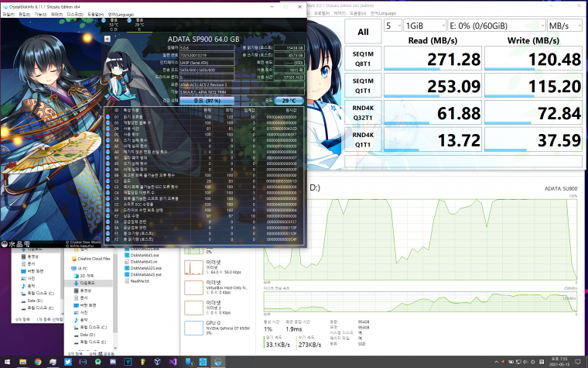
Task: Start the RND4K Q32T1 test
Action: point(363,112)
